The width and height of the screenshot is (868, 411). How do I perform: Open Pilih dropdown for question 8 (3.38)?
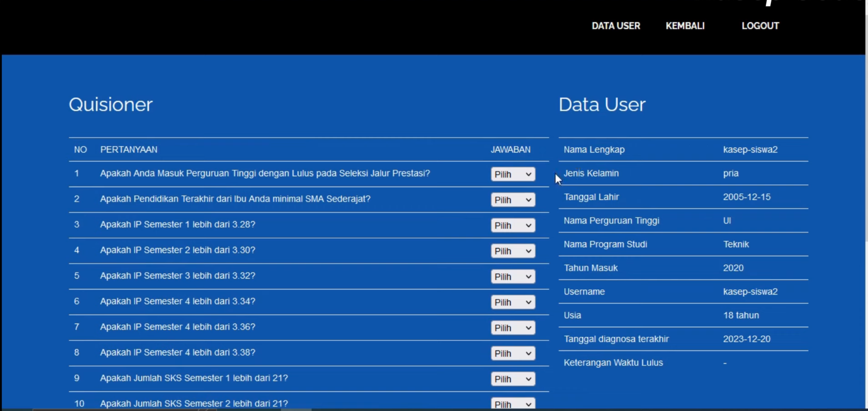tap(513, 353)
